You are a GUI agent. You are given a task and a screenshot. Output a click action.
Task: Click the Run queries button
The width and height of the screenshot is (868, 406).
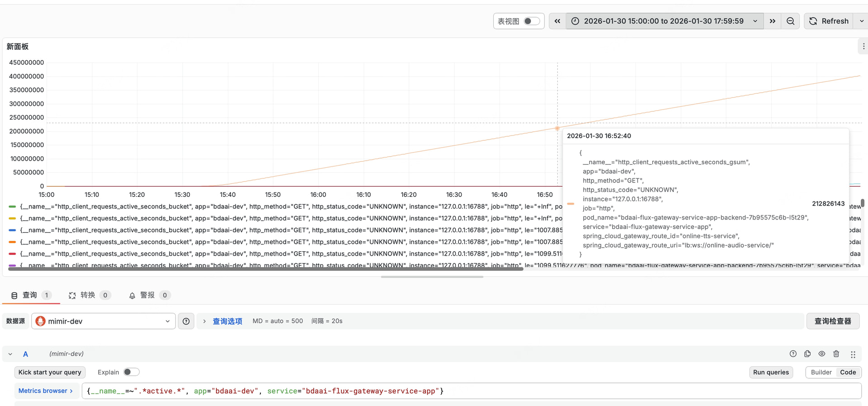(x=771, y=372)
